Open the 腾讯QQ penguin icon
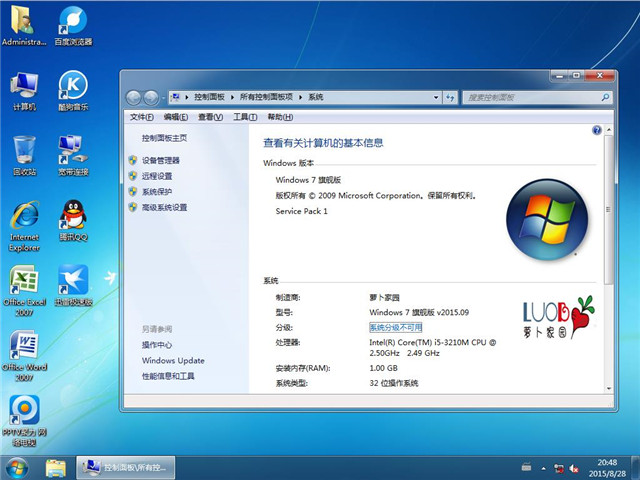 (73, 220)
